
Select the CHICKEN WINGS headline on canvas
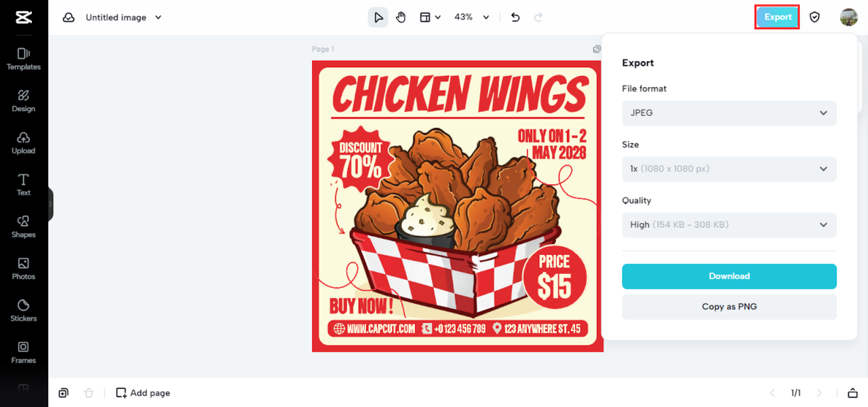[x=460, y=93]
